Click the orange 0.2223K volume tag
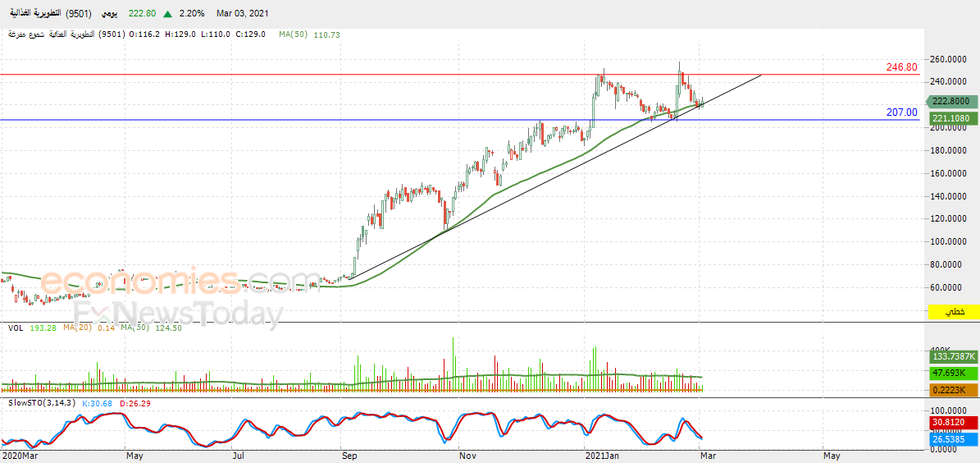Viewport: 980px width, 463px height. click(953, 389)
